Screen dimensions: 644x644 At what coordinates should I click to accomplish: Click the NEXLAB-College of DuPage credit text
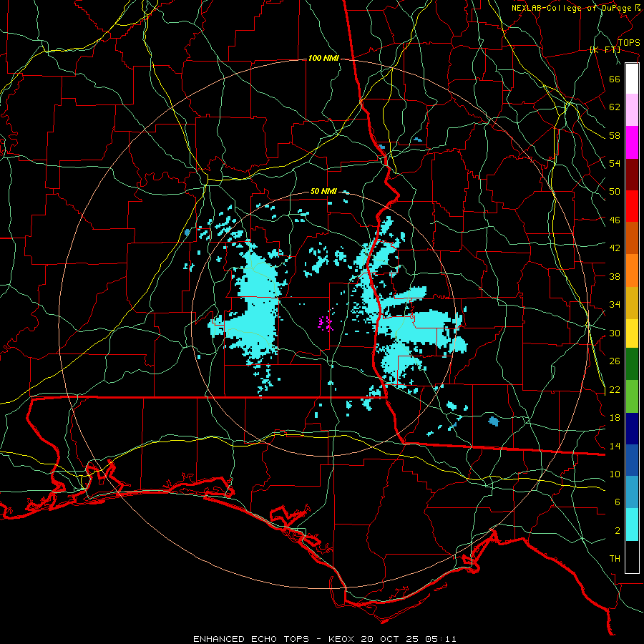pos(576,8)
